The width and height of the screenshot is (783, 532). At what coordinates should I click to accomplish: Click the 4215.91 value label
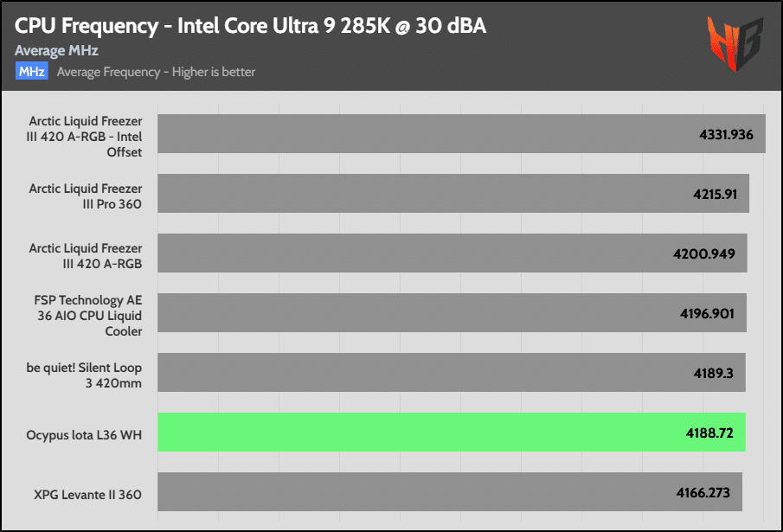(716, 194)
